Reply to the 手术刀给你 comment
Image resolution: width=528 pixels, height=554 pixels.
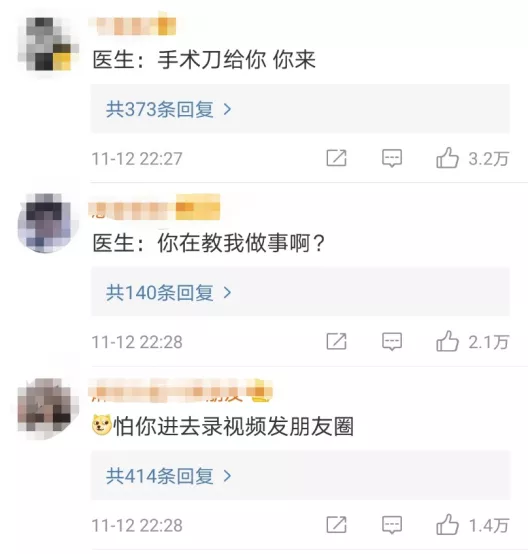coord(392,158)
